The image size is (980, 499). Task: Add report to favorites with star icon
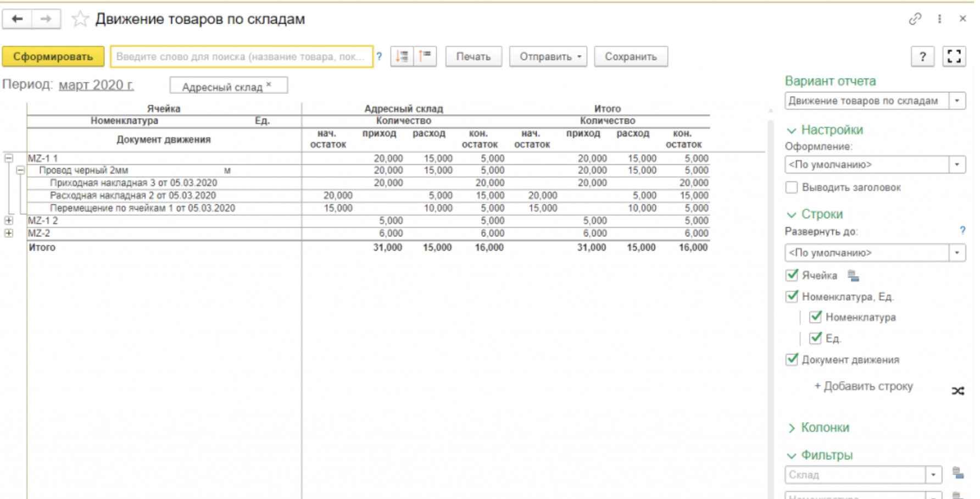point(80,19)
